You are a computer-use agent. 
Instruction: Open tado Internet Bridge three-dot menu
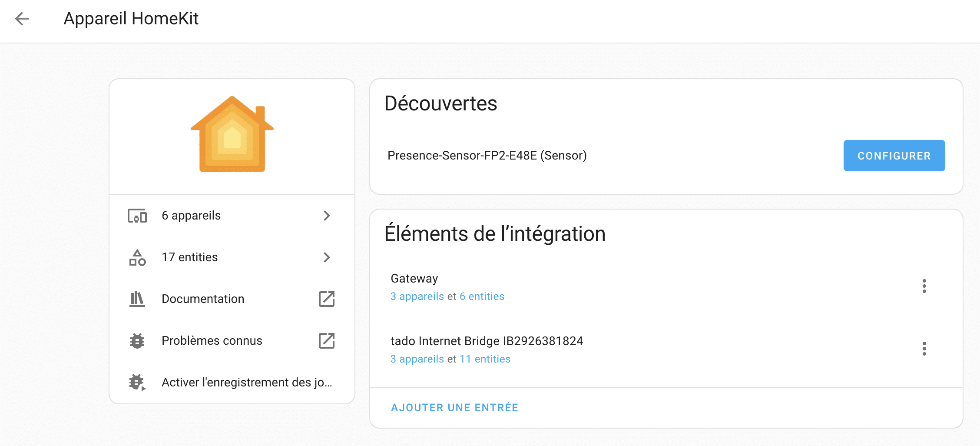[924, 349]
